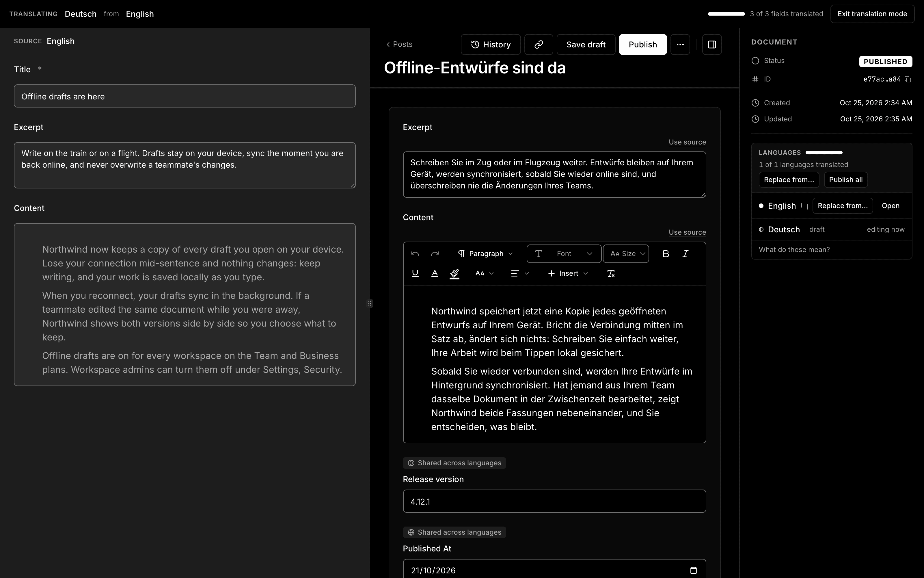The height and width of the screenshot is (578, 924).
Task: Clear formatting with the Tx icon
Action: 611,273
